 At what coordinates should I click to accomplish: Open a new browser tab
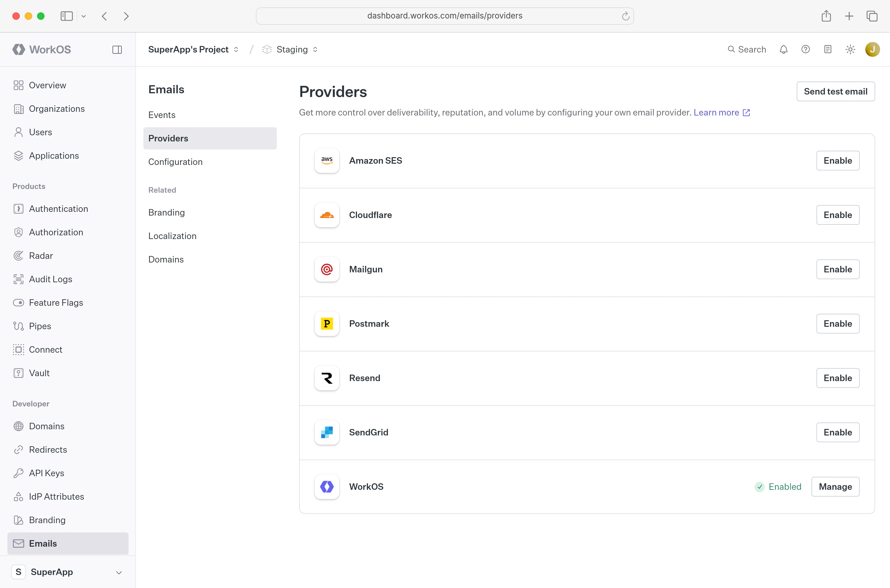[x=849, y=16]
